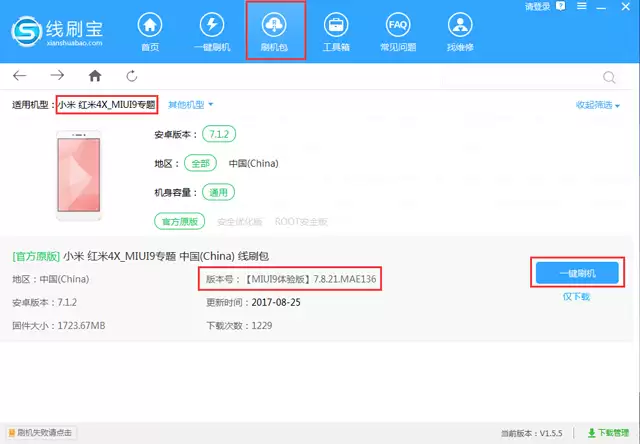Expand the 其他机型 dropdown
This screenshot has height=444, width=640.
click(x=191, y=104)
